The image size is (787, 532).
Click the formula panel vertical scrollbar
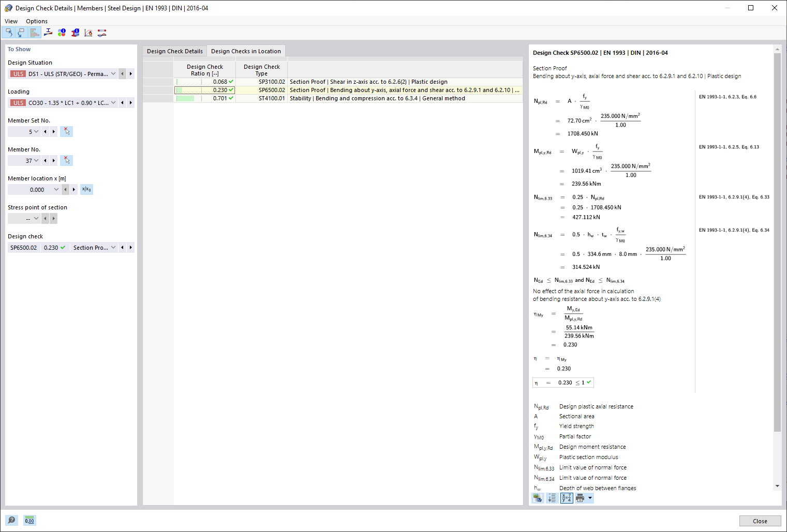click(777, 242)
